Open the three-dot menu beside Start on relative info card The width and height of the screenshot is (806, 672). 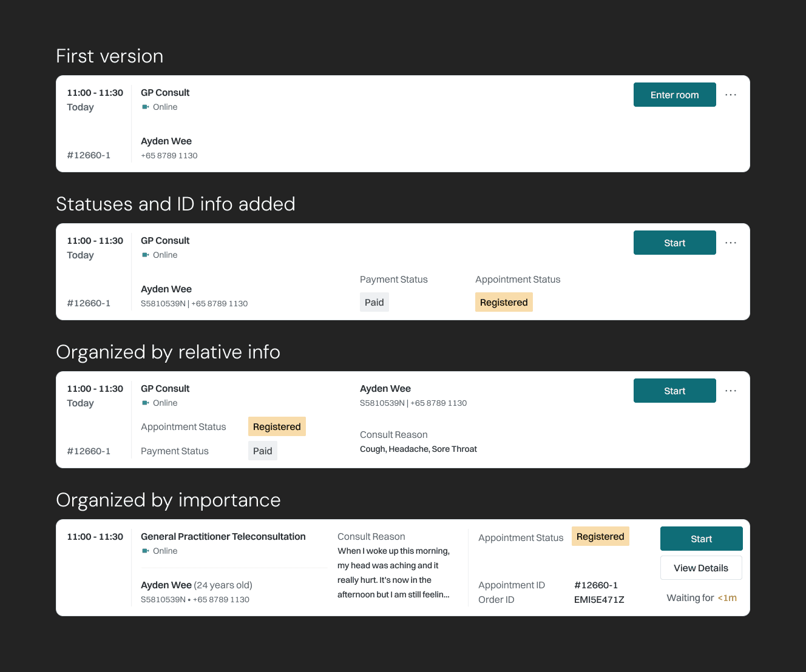[x=731, y=391]
